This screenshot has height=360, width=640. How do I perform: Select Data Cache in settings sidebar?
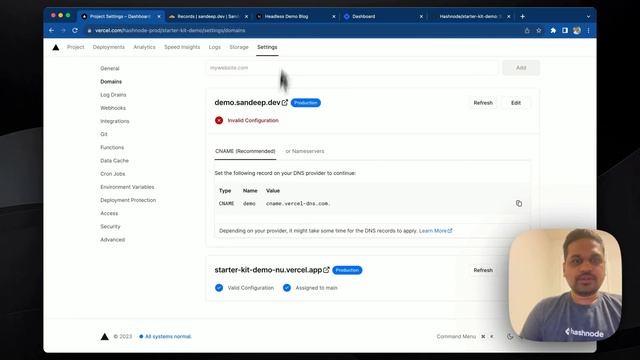(x=114, y=160)
